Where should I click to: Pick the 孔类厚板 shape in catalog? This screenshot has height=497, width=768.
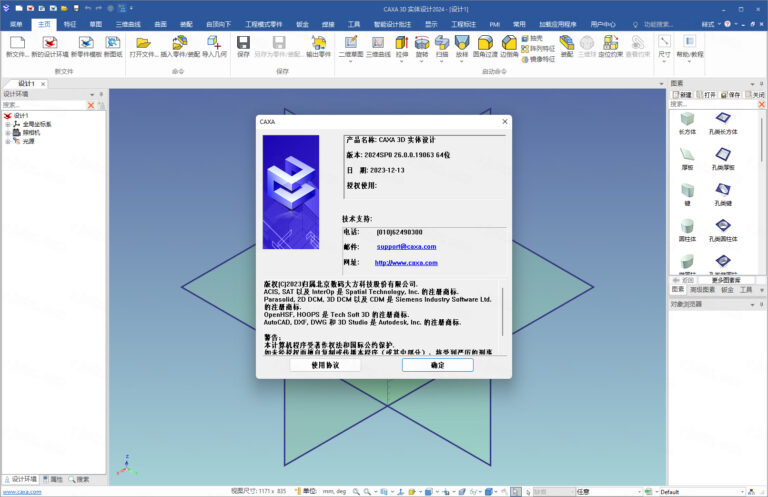[x=723, y=155]
